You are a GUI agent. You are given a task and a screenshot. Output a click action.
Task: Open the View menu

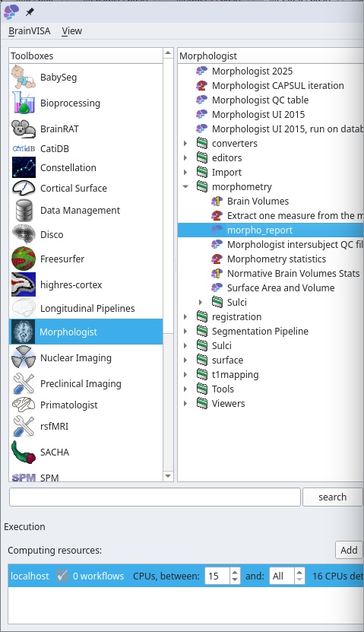tap(72, 31)
